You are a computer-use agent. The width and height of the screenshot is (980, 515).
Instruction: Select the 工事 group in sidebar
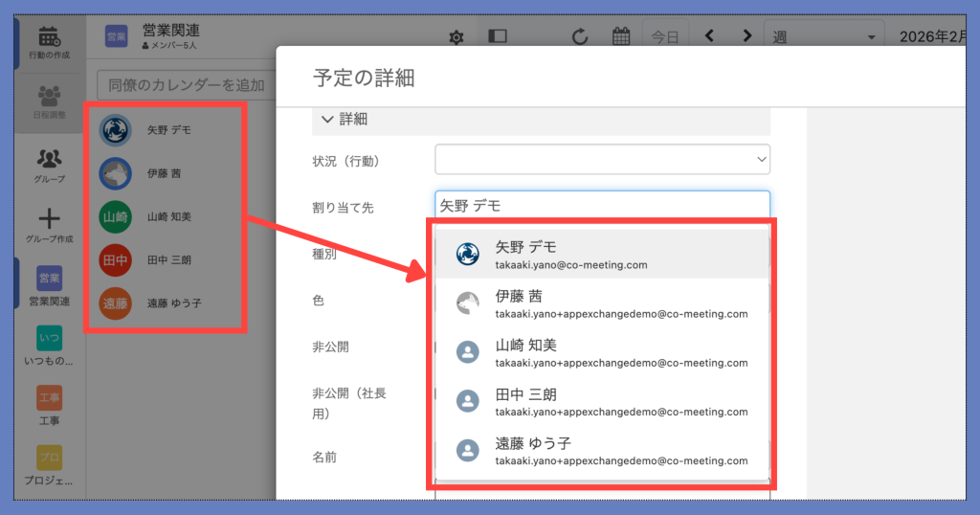[49, 406]
